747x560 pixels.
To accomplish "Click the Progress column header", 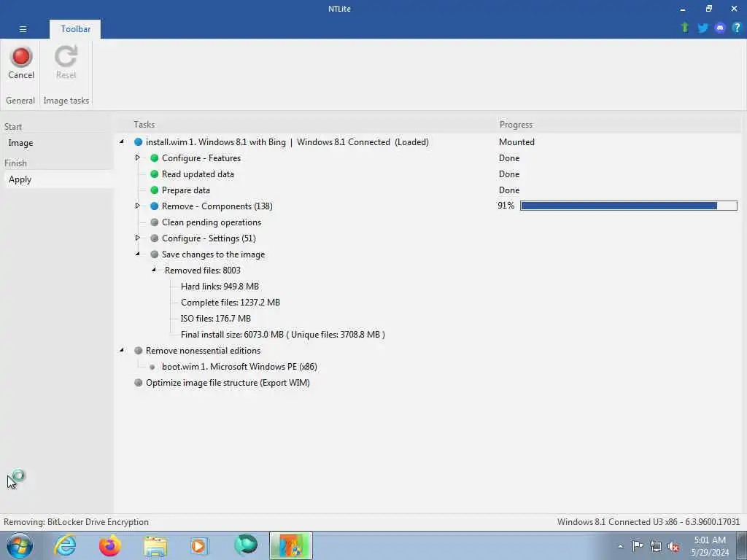I will pyautogui.click(x=516, y=124).
